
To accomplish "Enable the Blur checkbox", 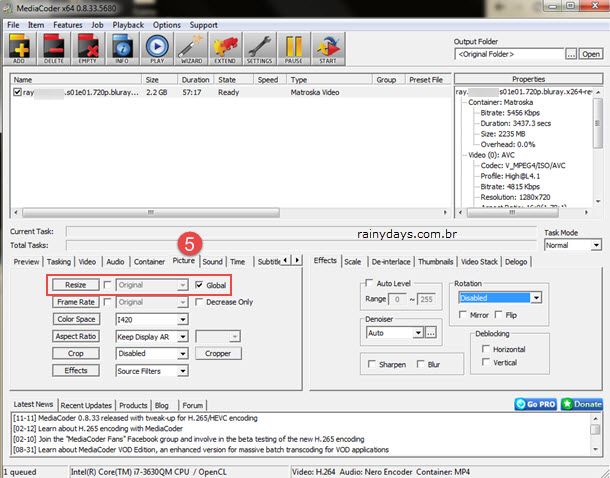I will click(420, 364).
